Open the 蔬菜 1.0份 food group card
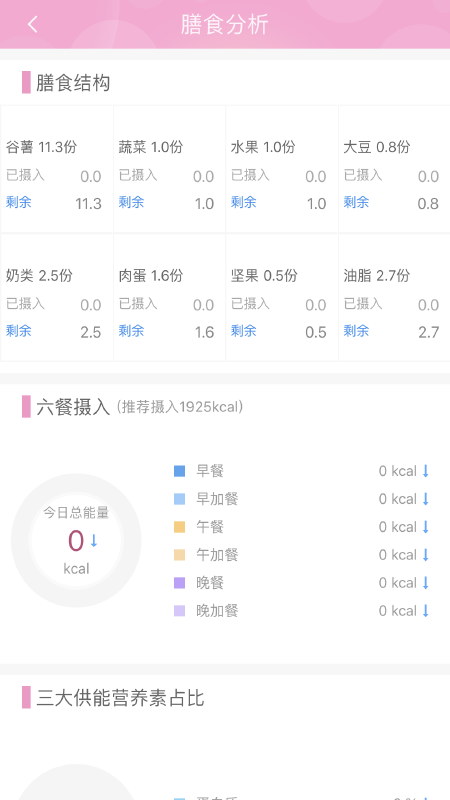Viewport: 450px width, 800px height. (x=169, y=169)
